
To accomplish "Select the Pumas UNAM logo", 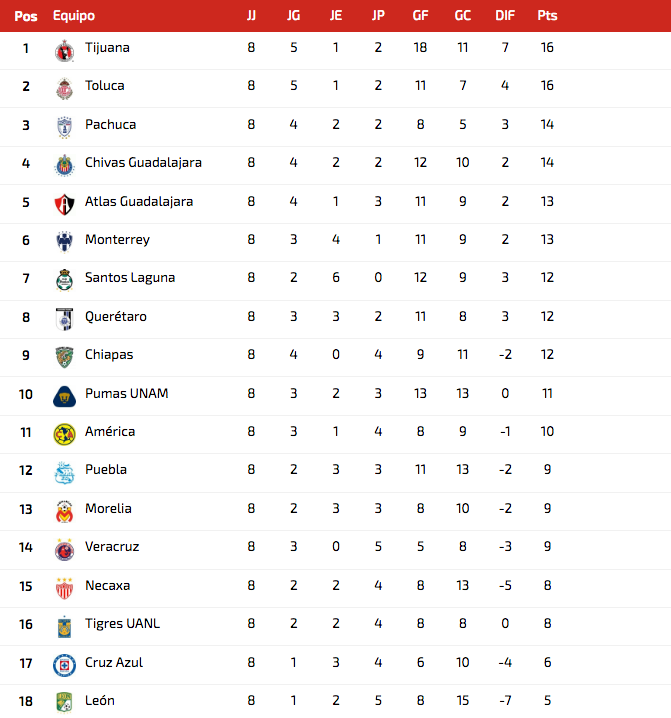I will click(x=64, y=397).
